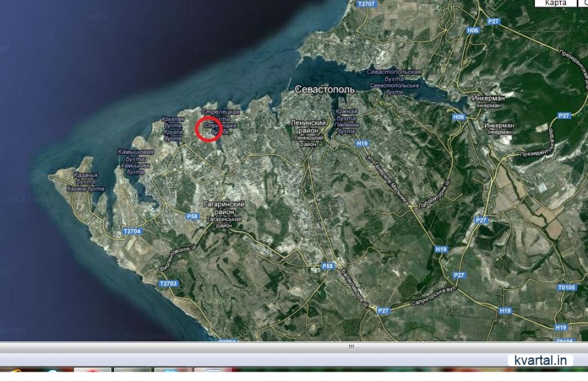This screenshot has height=381, width=588.
Task: Click the T2707 road badge
Action: (365, 4)
